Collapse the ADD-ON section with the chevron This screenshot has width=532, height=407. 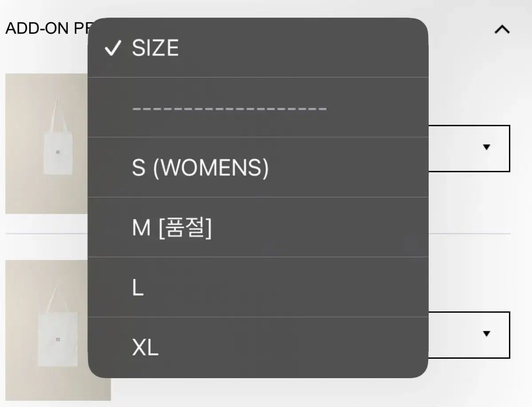click(502, 30)
